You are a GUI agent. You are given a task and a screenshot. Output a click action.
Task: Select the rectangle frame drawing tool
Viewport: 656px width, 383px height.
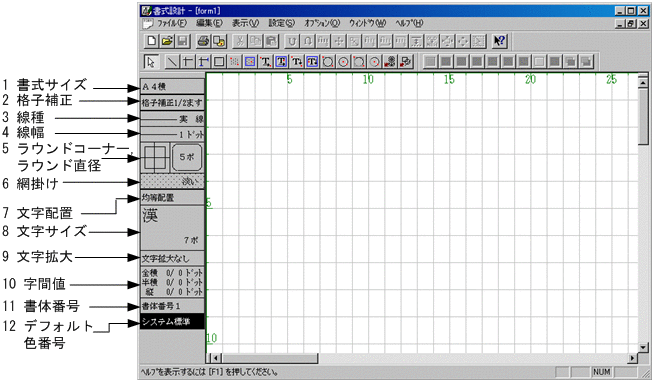click(218, 62)
